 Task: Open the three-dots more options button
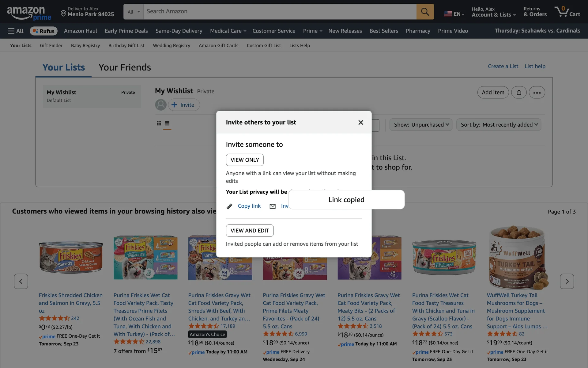tap(537, 92)
